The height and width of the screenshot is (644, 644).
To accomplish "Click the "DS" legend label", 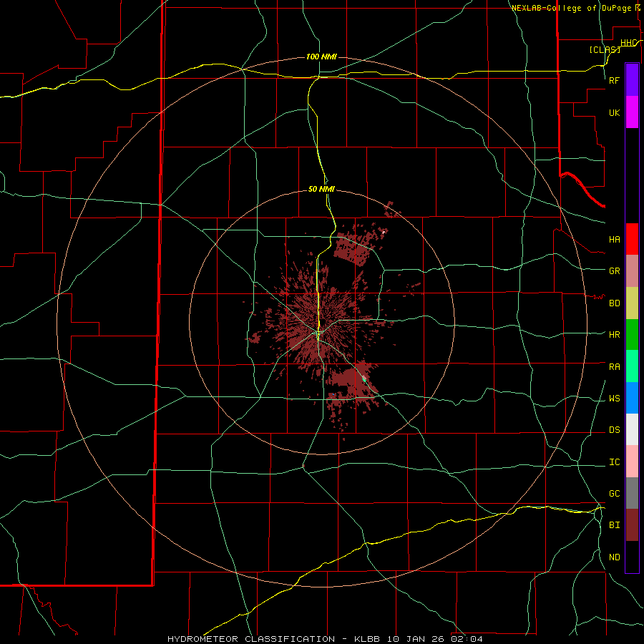I will (x=614, y=430).
